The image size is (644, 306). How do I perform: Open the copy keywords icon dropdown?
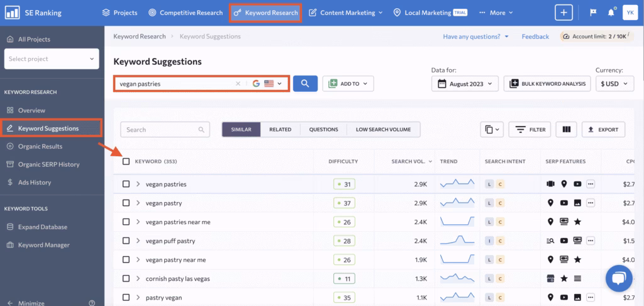(491, 130)
